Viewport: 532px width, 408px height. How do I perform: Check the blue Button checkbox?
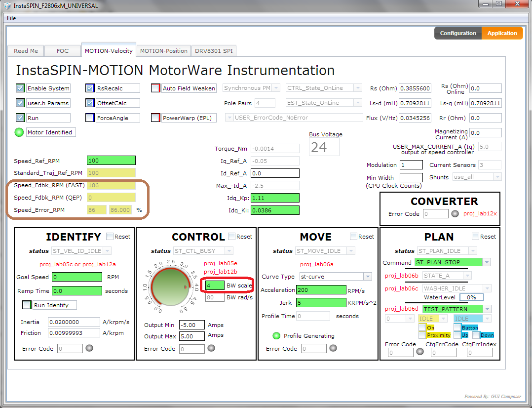click(457, 327)
